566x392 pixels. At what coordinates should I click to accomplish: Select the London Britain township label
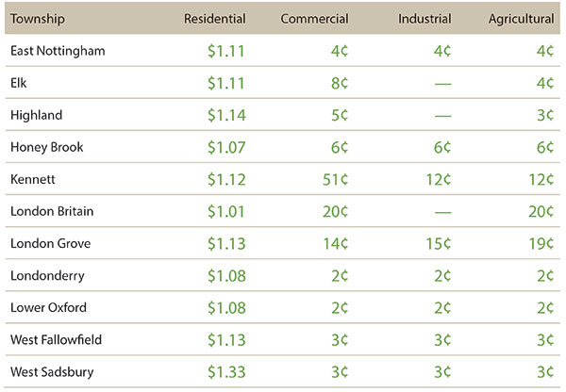click(x=51, y=212)
